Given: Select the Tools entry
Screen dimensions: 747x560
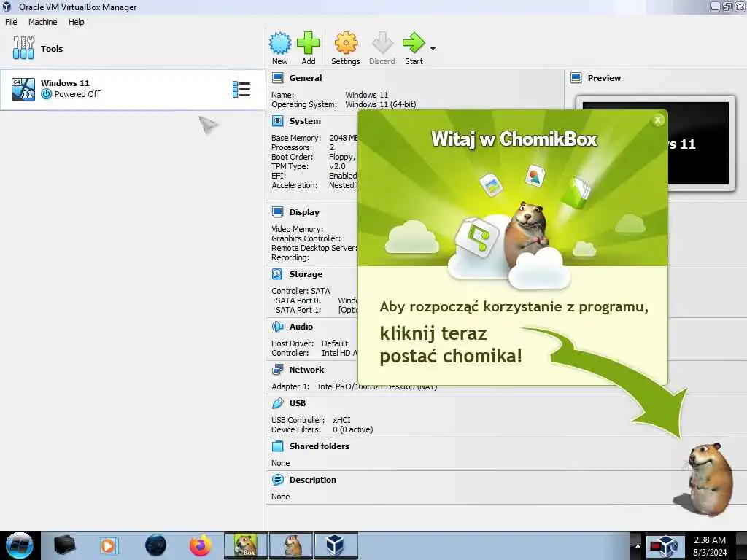Looking at the screenshot, I should pos(133,49).
